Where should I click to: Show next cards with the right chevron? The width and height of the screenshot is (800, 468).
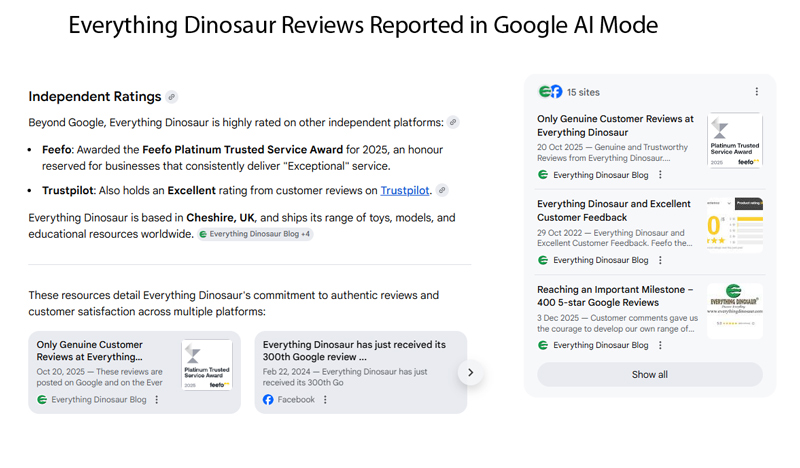coord(470,373)
